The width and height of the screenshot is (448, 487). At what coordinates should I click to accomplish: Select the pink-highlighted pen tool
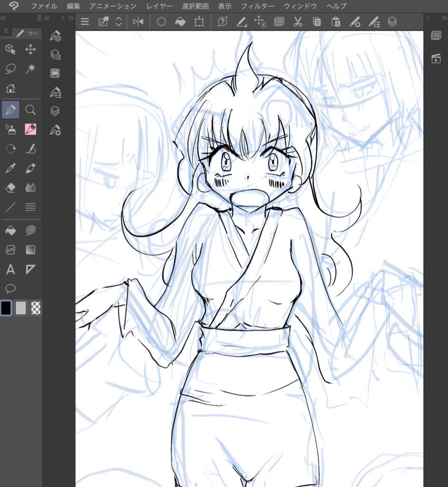pyautogui.click(x=30, y=129)
